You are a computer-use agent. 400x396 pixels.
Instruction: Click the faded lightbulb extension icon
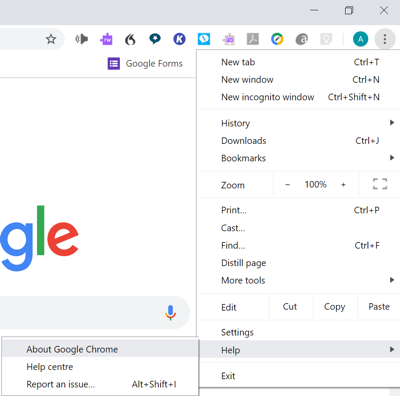pyautogui.click(x=326, y=39)
